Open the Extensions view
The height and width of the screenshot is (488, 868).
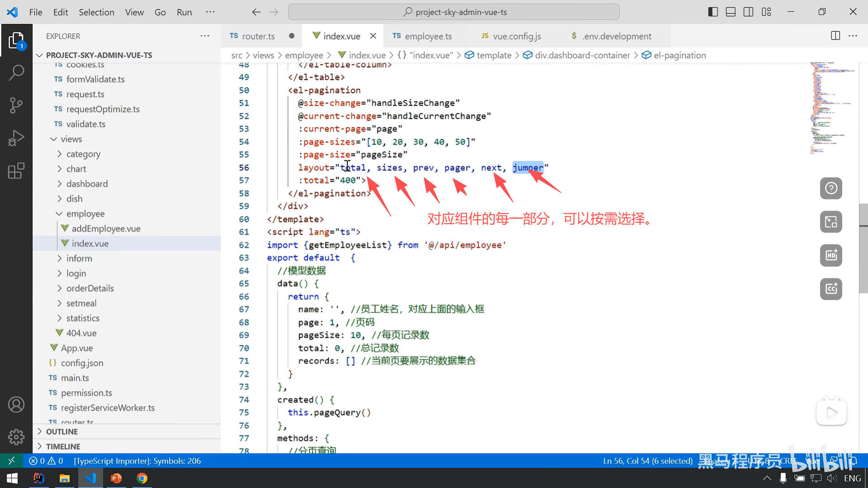[x=16, y=171]
